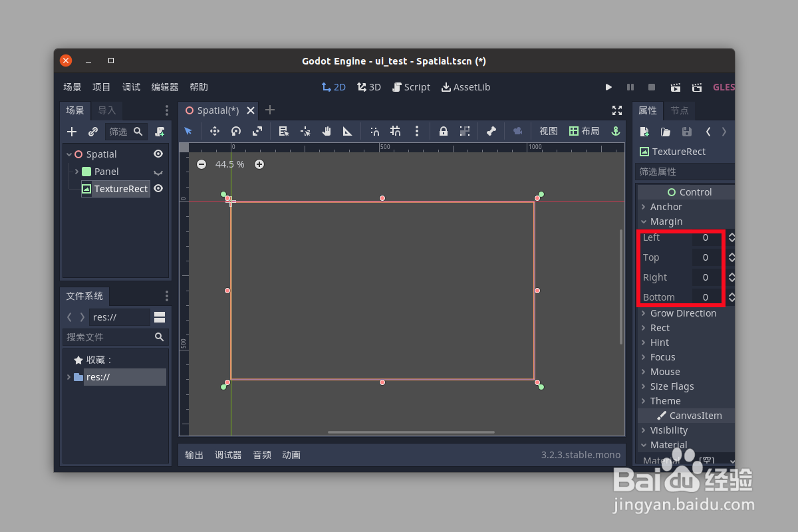The height and width of the screenshot is (532, 798).
Task: Open the 视图 view menu
Action: click(549, 131)
